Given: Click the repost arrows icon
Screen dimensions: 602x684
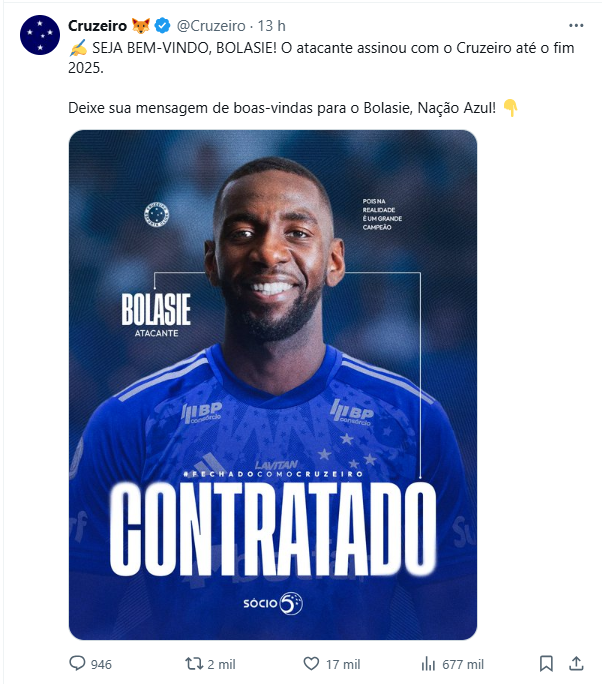Looking at the screenshot, I should click(x=194, y=664).
